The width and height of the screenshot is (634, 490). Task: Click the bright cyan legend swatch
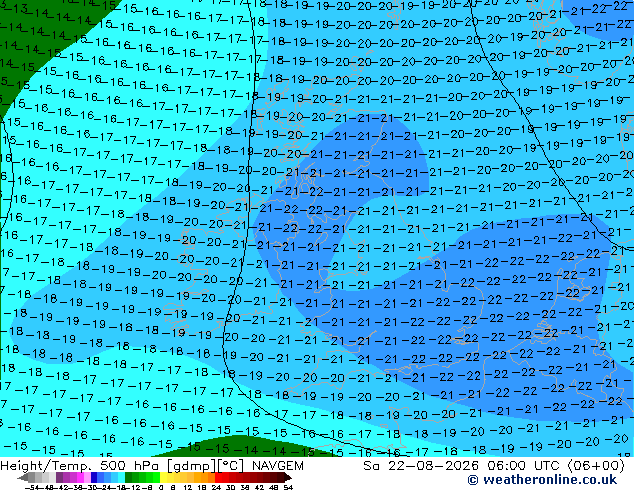pos(121,477)
